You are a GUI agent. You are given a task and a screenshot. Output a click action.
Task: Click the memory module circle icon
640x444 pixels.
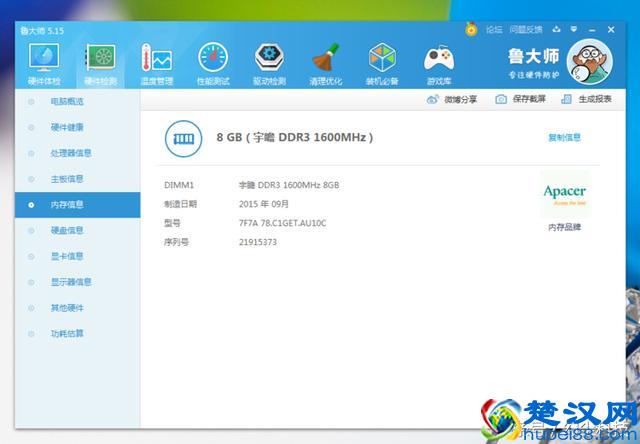point(184,139)
